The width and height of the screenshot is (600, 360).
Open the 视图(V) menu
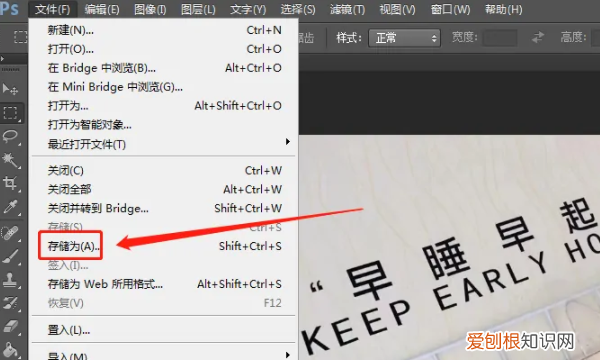397,9
